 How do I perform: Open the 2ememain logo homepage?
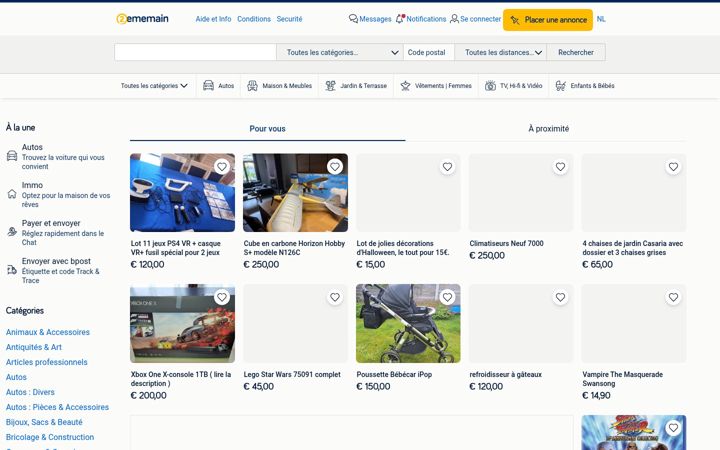coord(142,19)
